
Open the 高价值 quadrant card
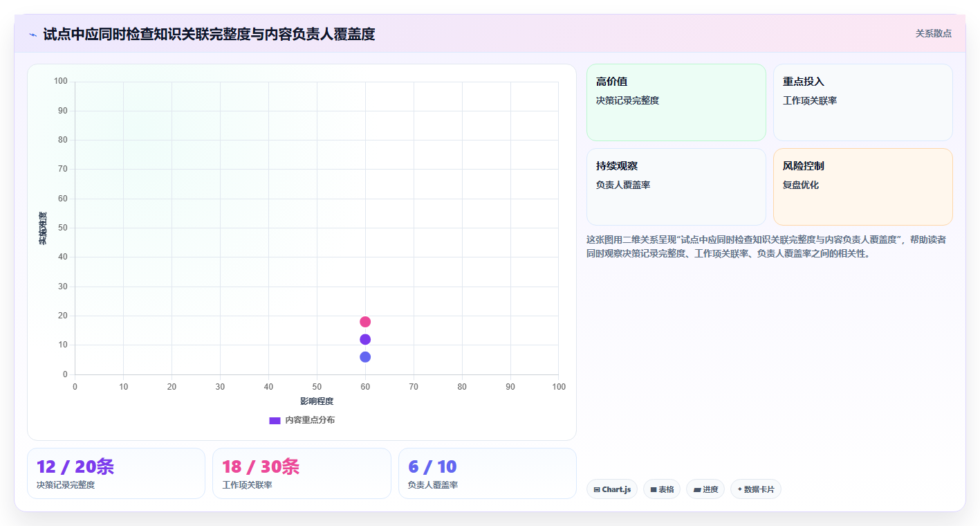tap(676, 102)
